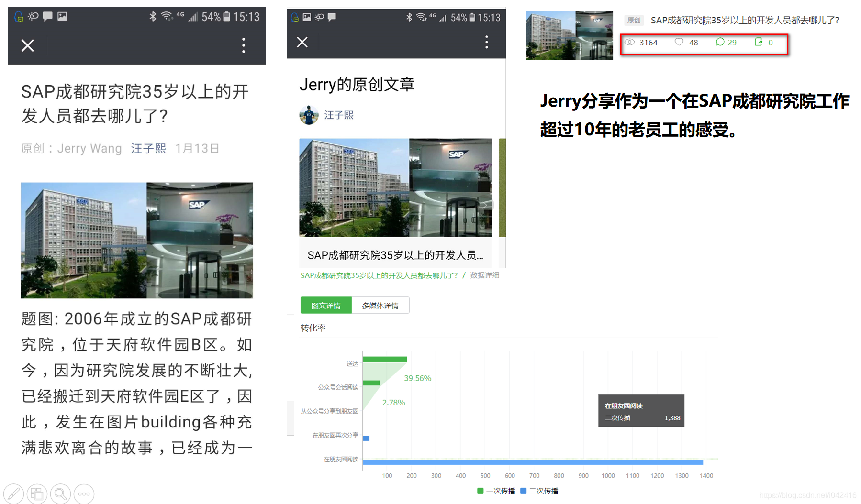The height and width of the screenshot is (504, 861).
Task: Click the 数据详细 breadcrumb text
Action: 484,275
